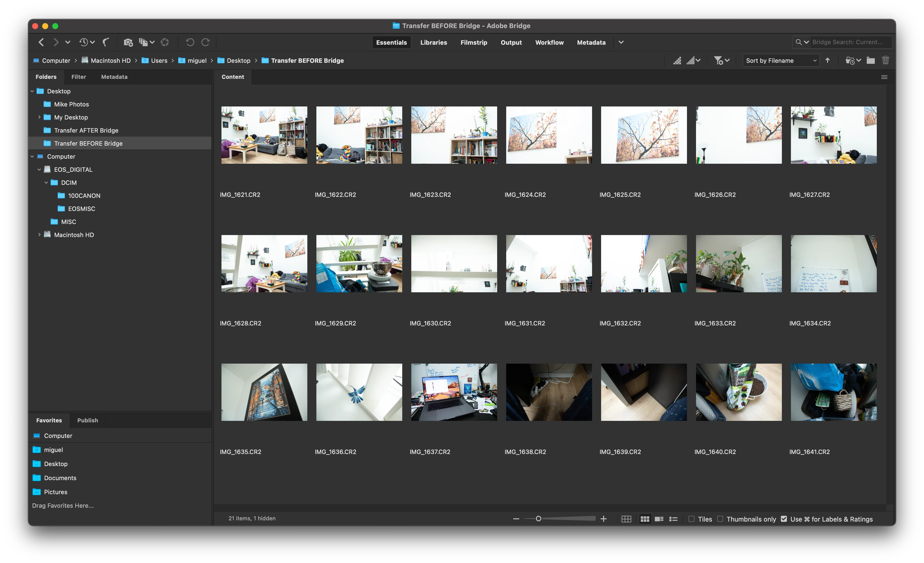Image resolution: width=924 pixels, height=563 pixels.
Task: Click the ascending order arrow icon
Action: point(828,60)
